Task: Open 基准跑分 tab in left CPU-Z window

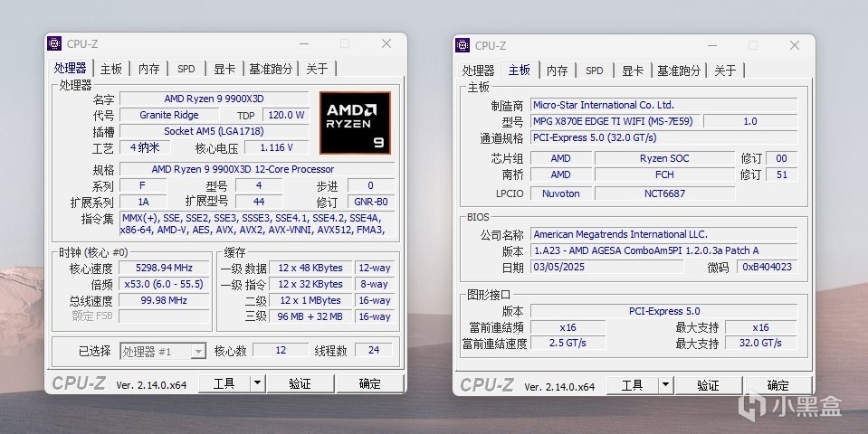Action: 271,69
